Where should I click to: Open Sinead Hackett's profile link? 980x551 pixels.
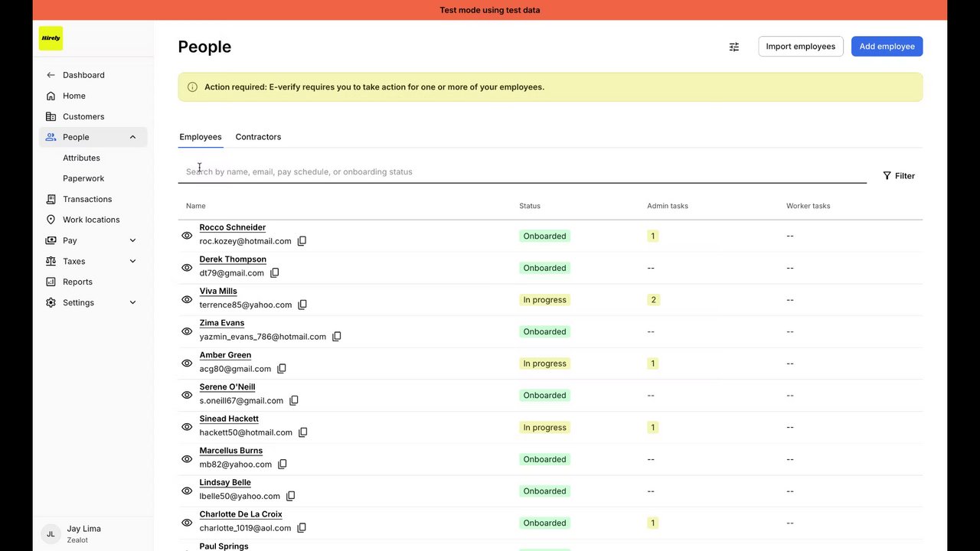click(x=229, y=419)
